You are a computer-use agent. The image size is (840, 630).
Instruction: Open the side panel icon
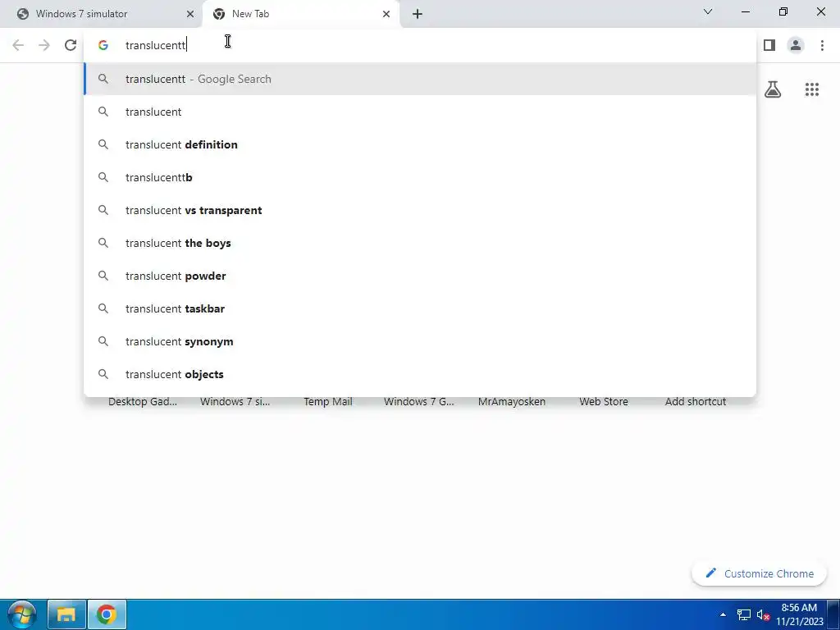[x=769, y=45]
